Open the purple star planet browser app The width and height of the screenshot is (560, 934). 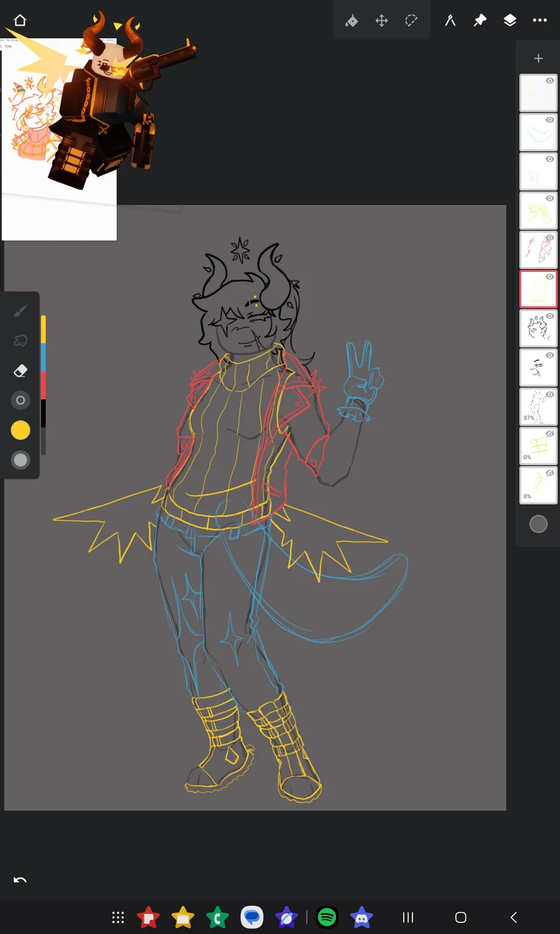pos(286,917)
